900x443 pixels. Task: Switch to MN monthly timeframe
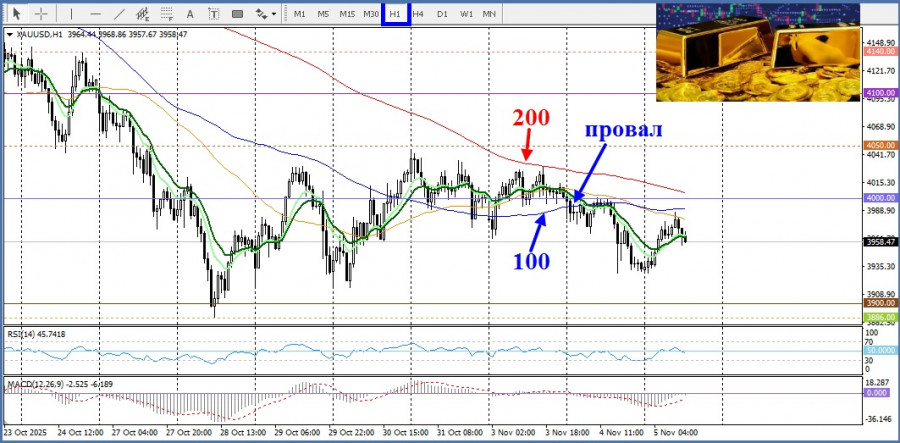(x=489, y=14)
